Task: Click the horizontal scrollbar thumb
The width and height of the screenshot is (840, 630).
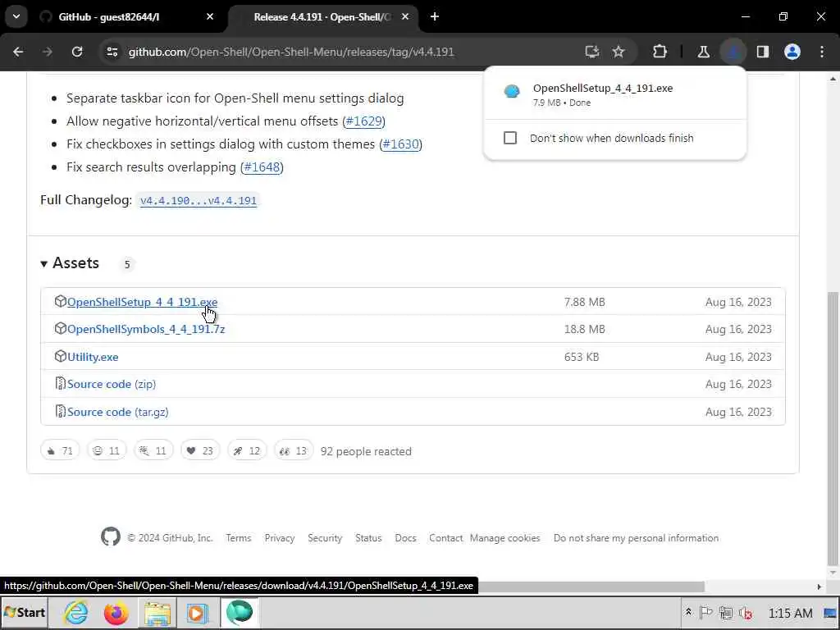Action: (589, 587)
